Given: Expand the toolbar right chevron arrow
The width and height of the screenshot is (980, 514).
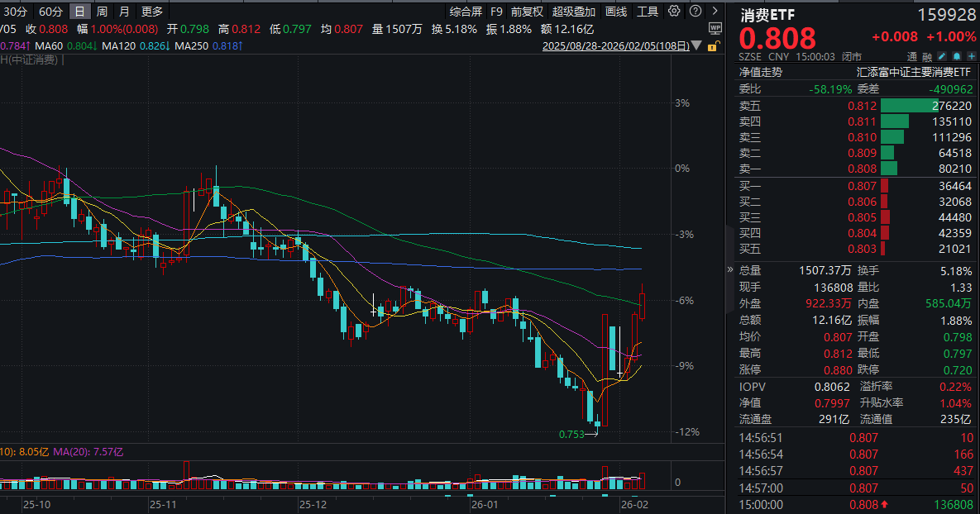Looking at the screenshot, I should point(713,12).
